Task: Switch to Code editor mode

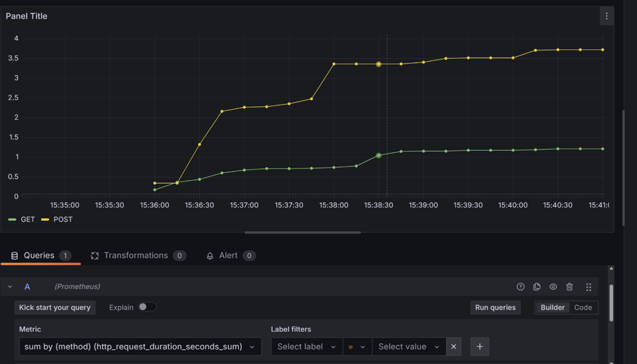Action: (583, 307)
